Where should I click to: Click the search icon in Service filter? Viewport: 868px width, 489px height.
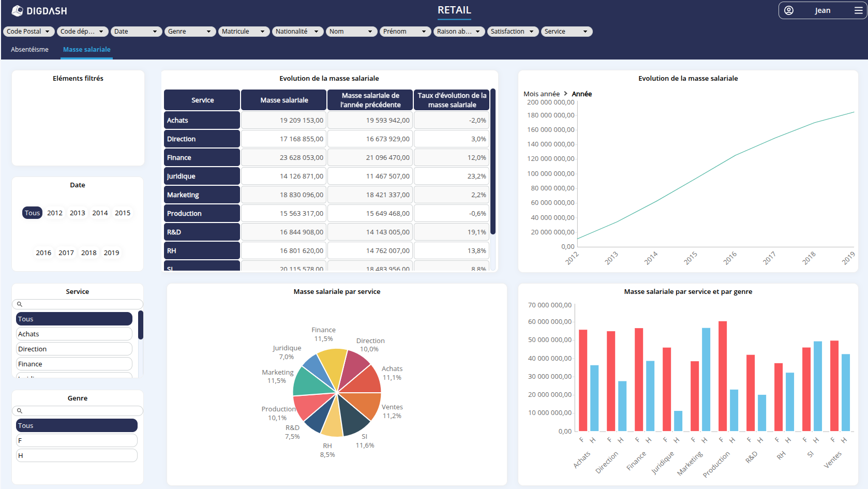[20, 304]
